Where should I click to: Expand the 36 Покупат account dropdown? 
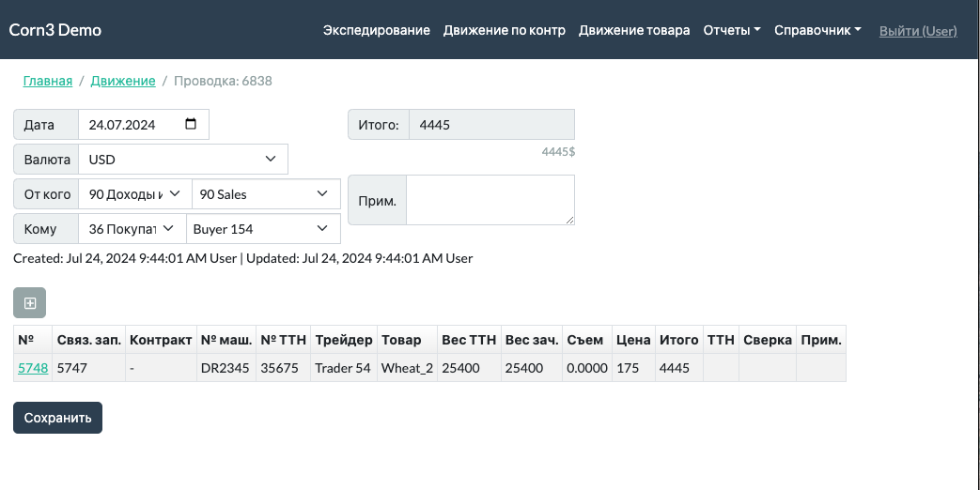point(132,229)
